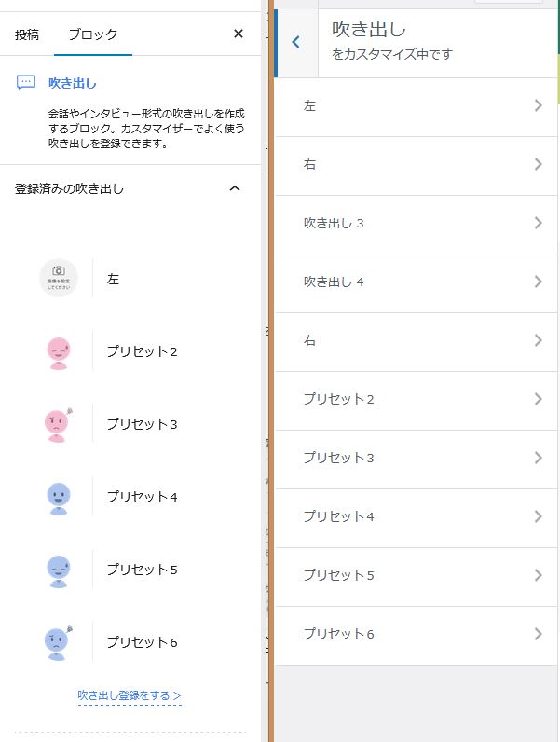Switch to the ブロック tab
560x742 pixels.
pos(92,34)
